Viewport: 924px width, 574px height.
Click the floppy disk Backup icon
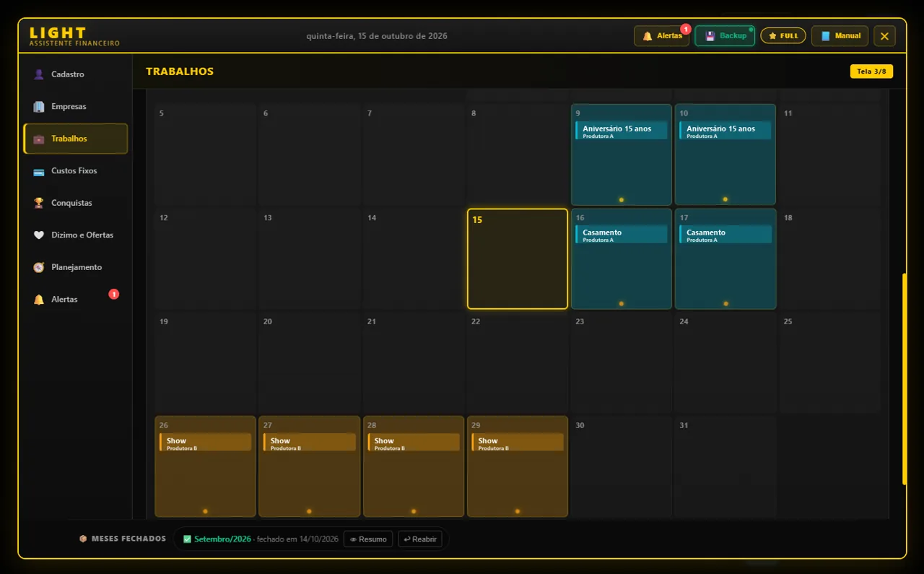coord(710,36)
